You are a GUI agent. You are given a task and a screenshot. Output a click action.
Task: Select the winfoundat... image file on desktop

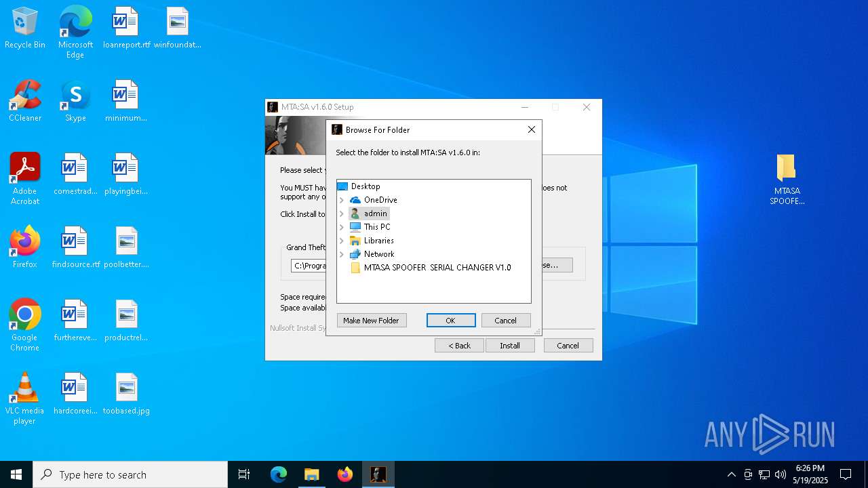tap(177, 28)
